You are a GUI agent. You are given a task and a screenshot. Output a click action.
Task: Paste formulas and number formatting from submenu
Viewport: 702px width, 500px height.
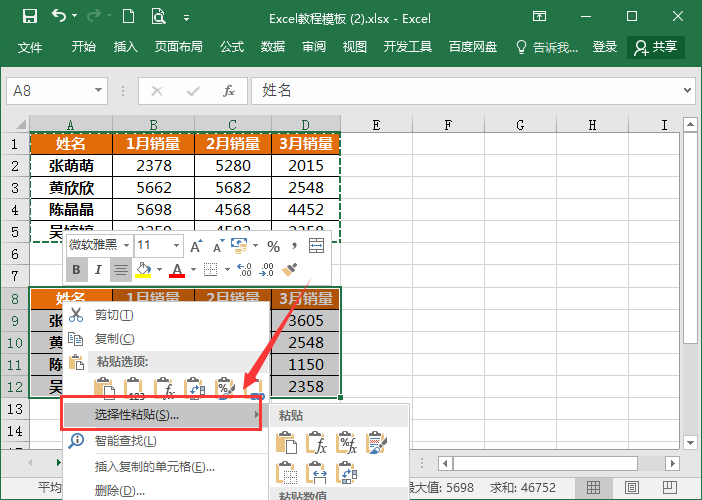347,443
